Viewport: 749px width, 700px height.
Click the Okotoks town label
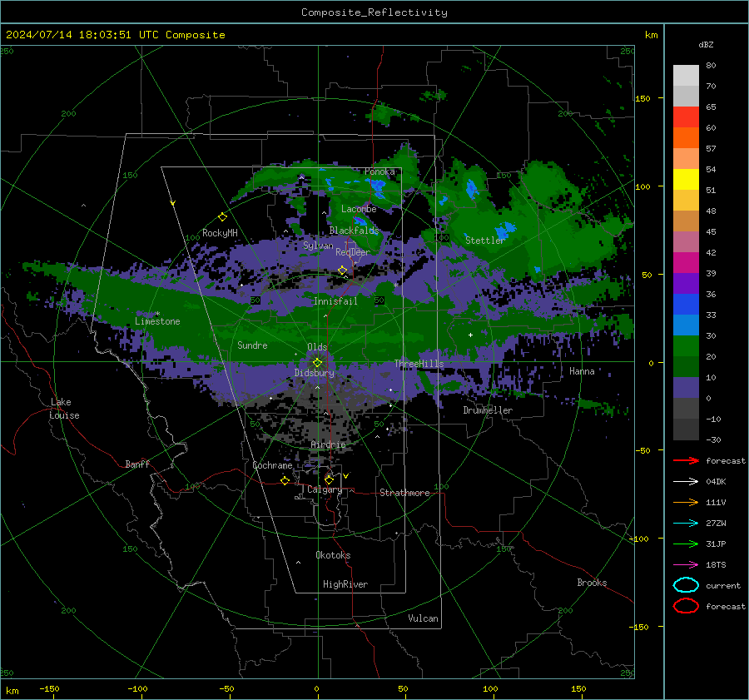(333, 555)
